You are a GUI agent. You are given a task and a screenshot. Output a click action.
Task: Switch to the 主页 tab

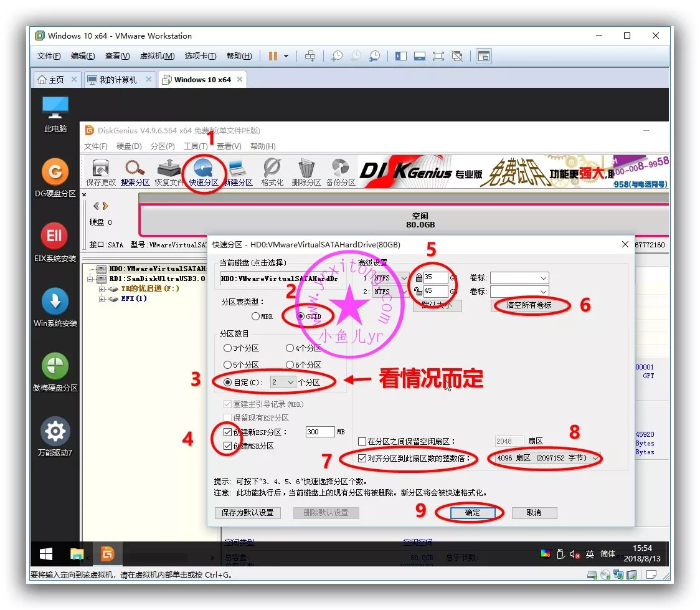tap(57, 80)
